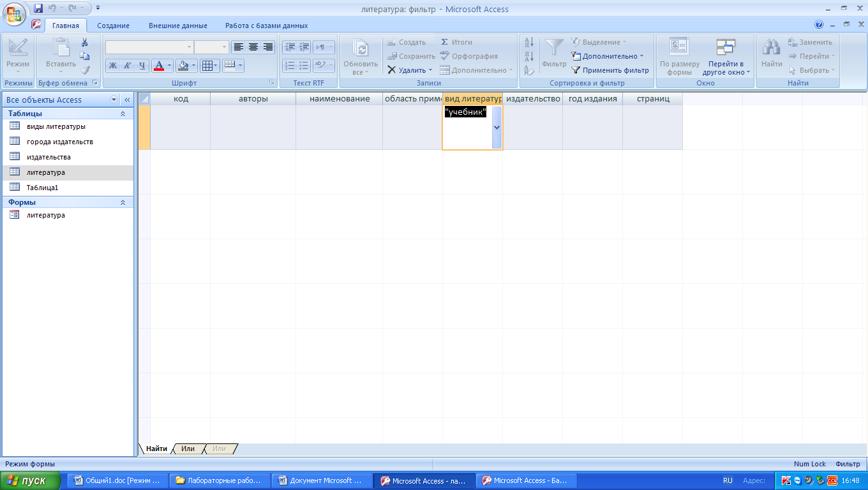Click the Орфография spelling button
Image resolution: width=868 pixels, height=490 pixels.
point(468,56)
